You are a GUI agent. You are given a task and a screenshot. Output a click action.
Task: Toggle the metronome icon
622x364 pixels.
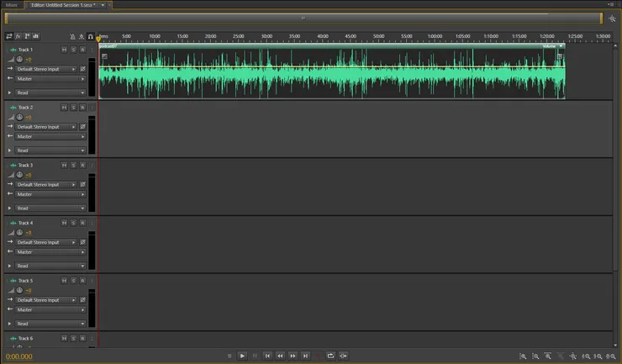pos(72,36)
